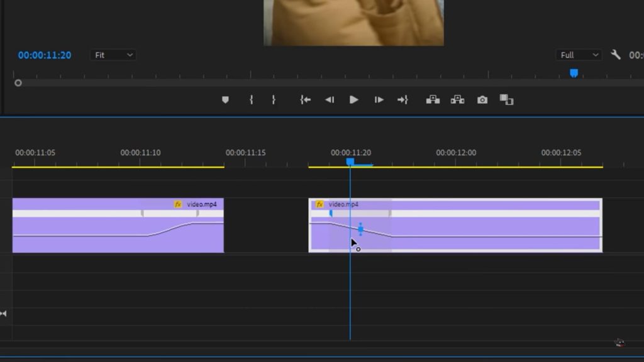Toggle the fx badge on the left video.mp4 clip
This screenshot has height=362, width=644.
(x=179, y=204)
